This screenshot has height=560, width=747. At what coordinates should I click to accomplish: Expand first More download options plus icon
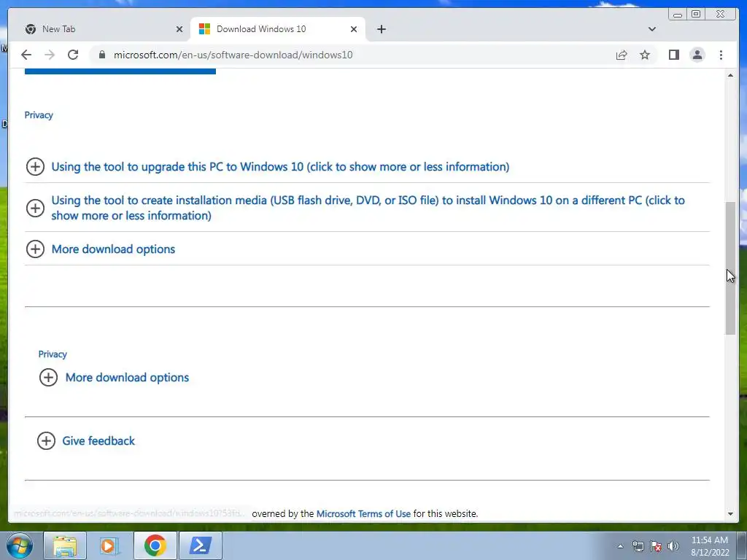click(x=35, y=249)
